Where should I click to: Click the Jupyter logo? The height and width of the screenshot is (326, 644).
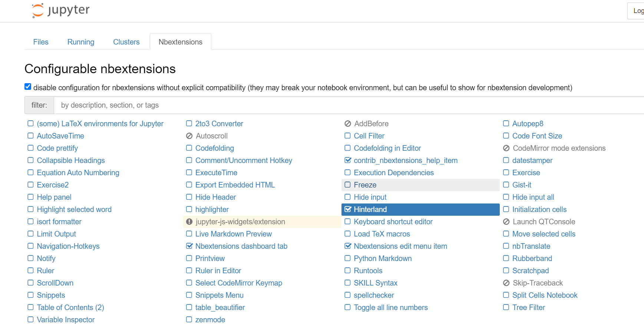61,10
